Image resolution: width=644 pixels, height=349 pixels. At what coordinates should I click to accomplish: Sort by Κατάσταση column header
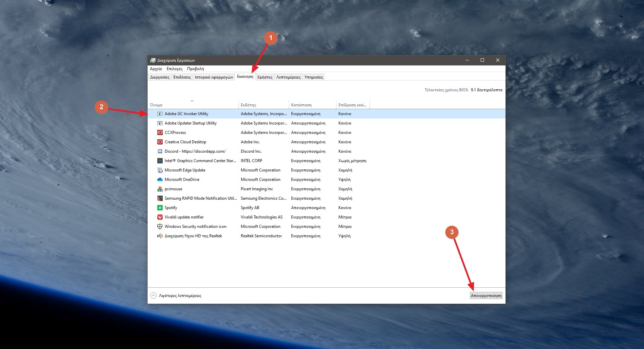pos(301,105)
